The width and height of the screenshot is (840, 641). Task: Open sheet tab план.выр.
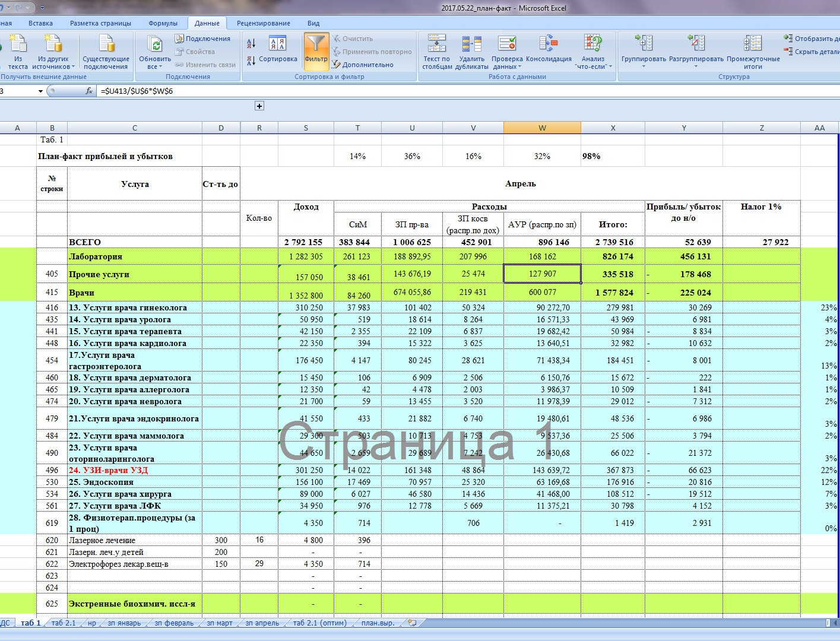(x=378, y=623)
